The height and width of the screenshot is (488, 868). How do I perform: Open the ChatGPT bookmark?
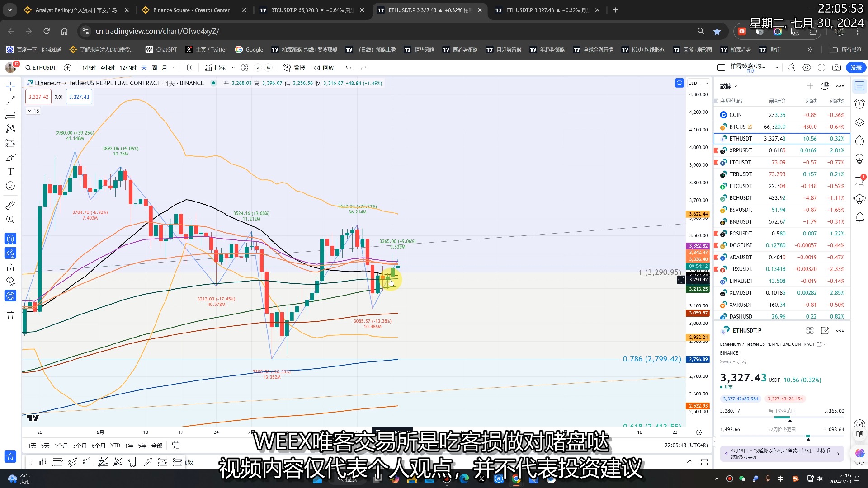(x=161, y=50)
